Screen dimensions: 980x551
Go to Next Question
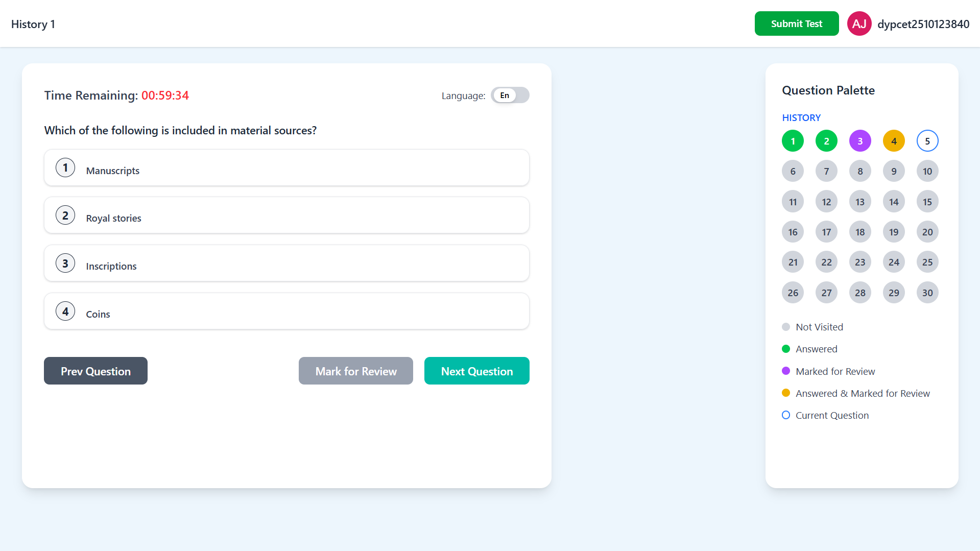(477, 371)
